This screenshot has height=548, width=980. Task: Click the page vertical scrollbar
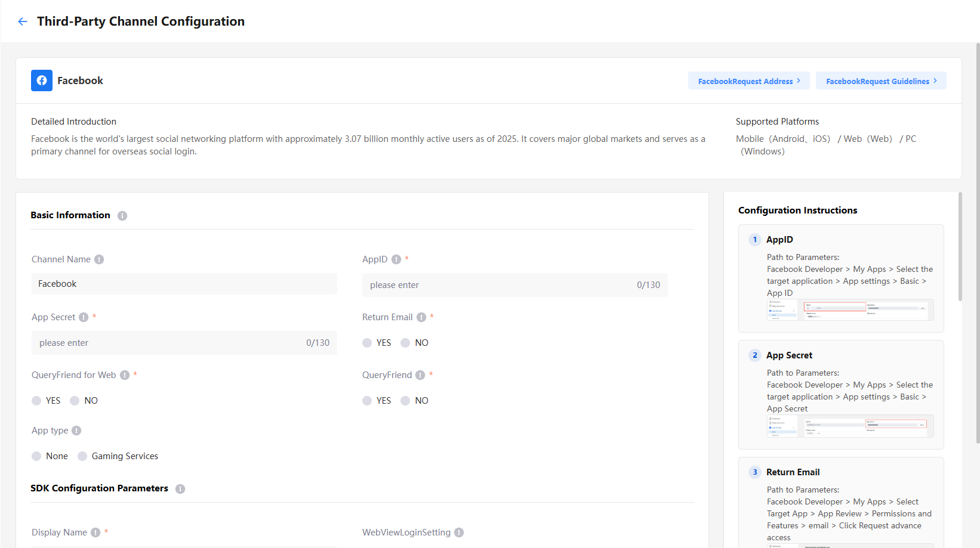pos(978,243)
